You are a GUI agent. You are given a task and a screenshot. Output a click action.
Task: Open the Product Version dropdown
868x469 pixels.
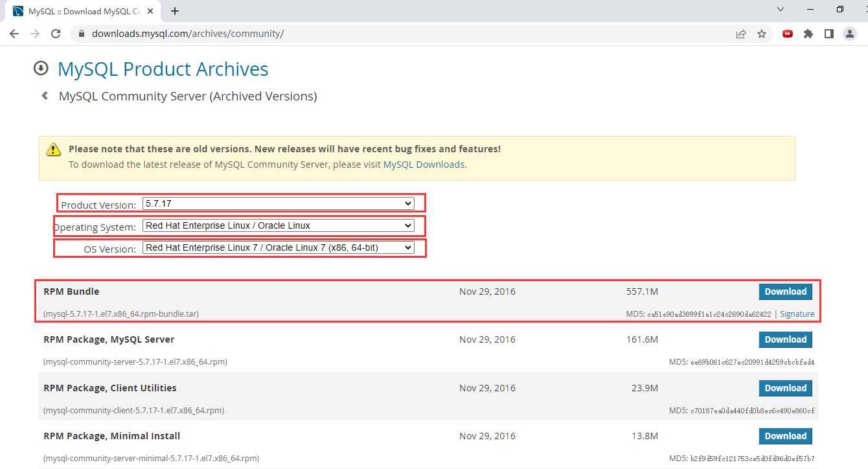point(278,203)
